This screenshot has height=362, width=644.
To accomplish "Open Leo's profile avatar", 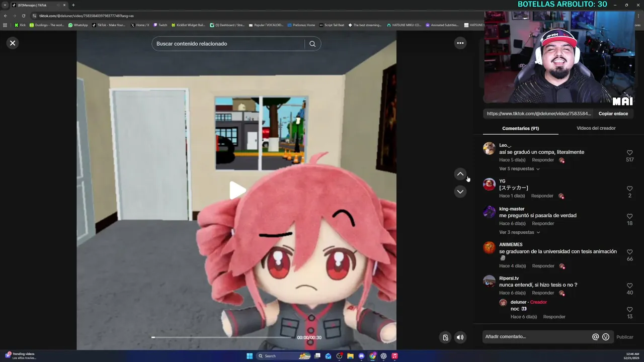I will (489, 148).
